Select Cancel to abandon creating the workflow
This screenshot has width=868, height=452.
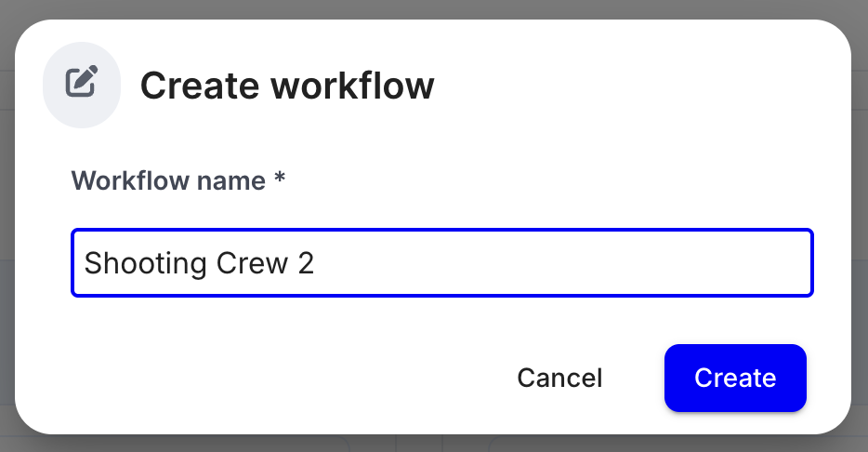pyautogui.click(x=559, y=378)
